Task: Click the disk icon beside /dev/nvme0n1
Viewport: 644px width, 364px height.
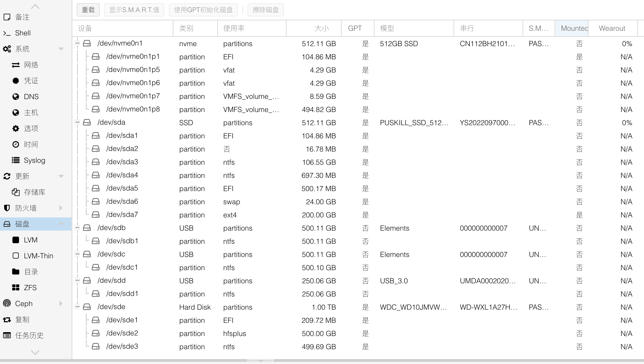Action: click(x=87, y=43)
